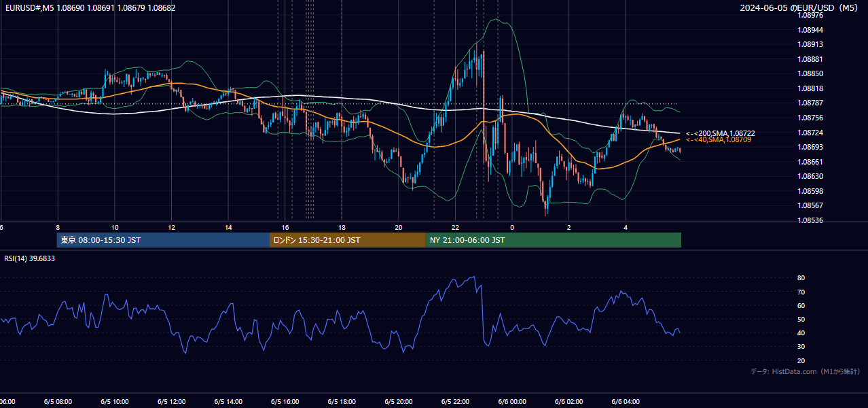
Task: Click the 6/5 10:00 date axis label
Action: click(115, 402)
